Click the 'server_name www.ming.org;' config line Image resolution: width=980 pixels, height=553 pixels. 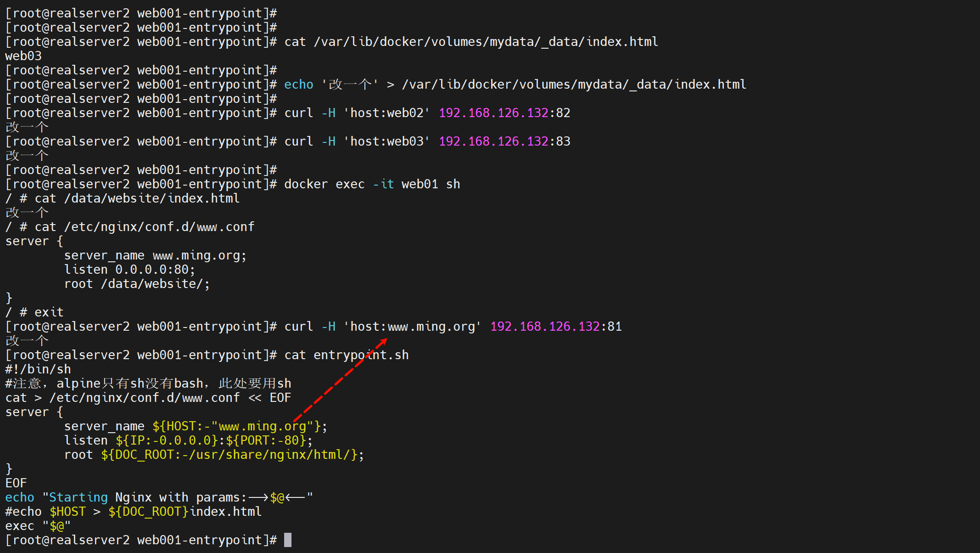(155, 255)
